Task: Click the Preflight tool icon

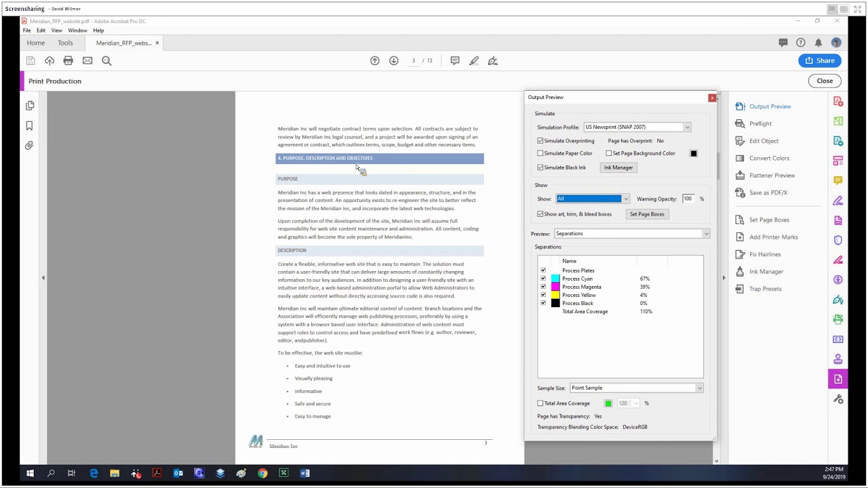Action: click(740, 123)
